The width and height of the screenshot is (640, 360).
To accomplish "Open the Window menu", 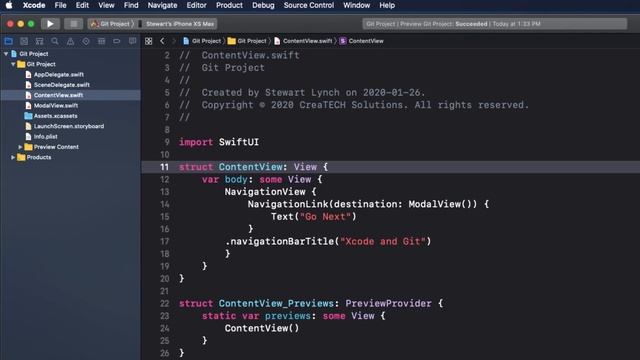I will click(x=356, y=5).
